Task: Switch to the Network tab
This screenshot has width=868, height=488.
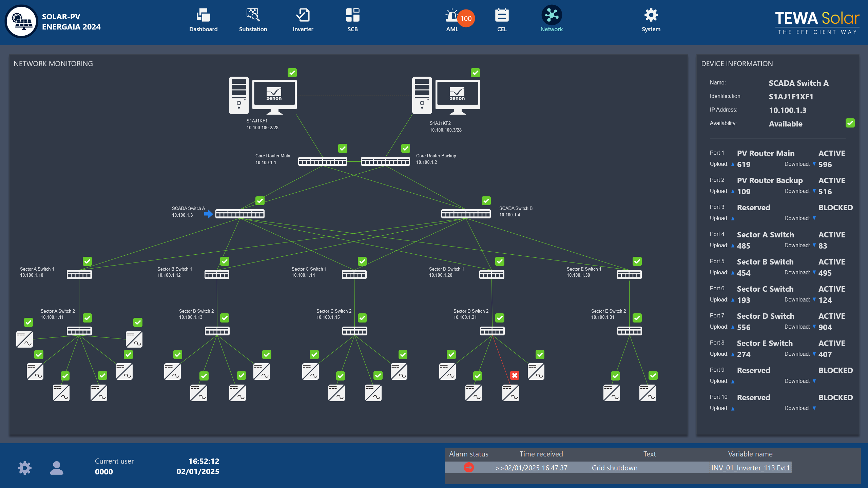Action: point(551,20)
